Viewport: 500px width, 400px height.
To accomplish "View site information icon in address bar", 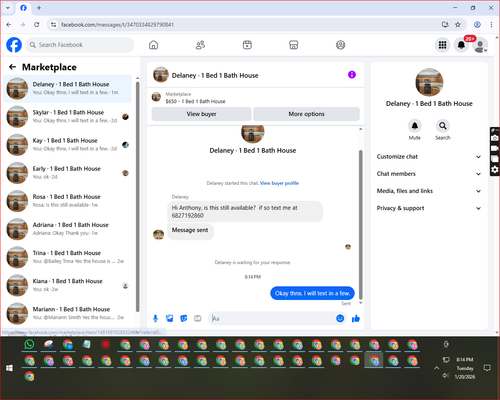I will tap(53, 25).
